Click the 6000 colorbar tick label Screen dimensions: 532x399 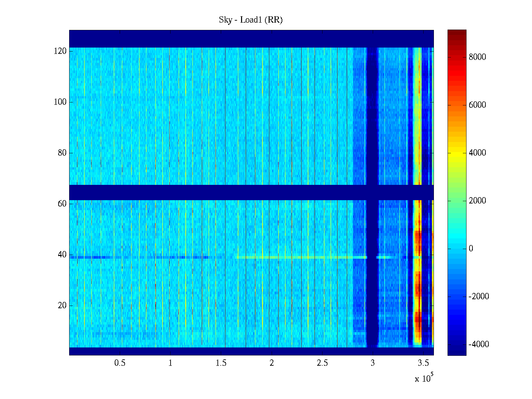[477, 105]
